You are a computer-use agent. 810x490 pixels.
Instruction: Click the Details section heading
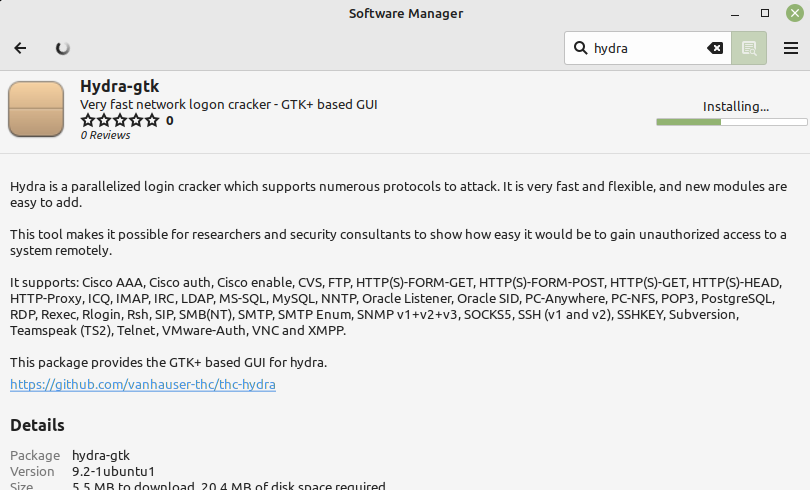[x=37, y=425]
